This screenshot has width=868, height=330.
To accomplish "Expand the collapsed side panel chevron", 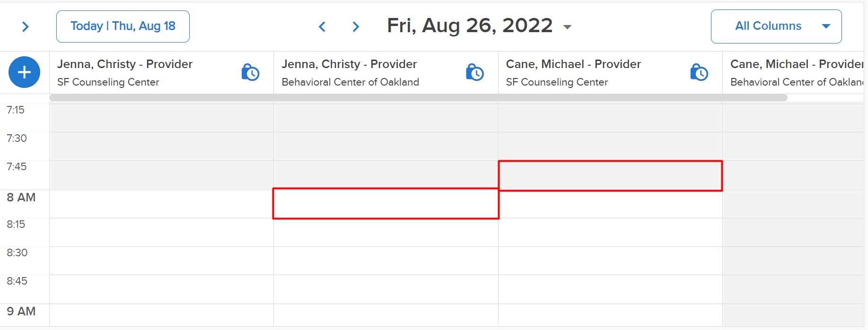I will [x=26, y=27].
